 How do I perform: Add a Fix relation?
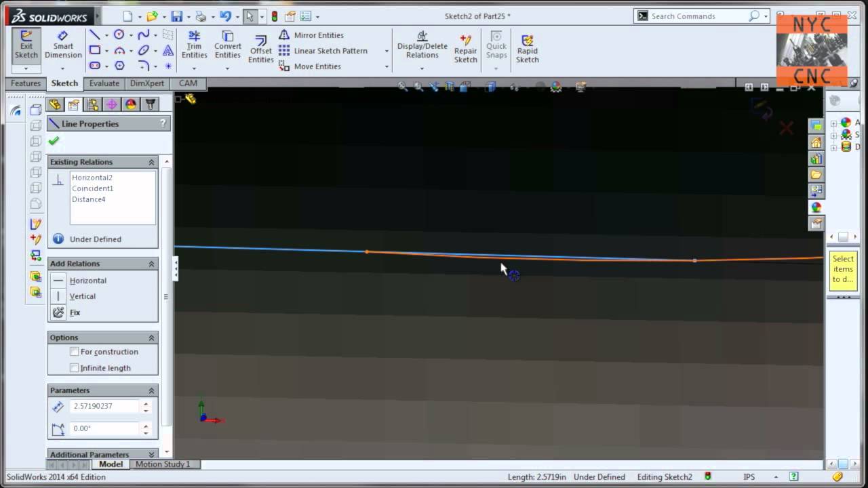coord(66,312)
